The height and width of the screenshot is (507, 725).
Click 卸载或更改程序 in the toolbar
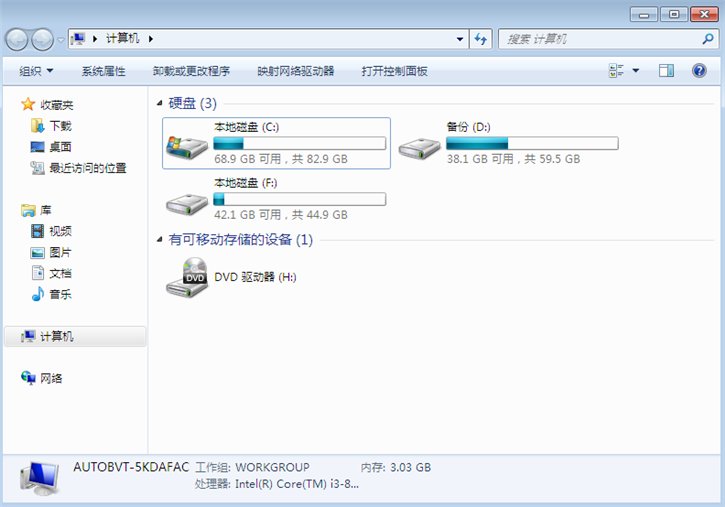[x=191, y=71]
